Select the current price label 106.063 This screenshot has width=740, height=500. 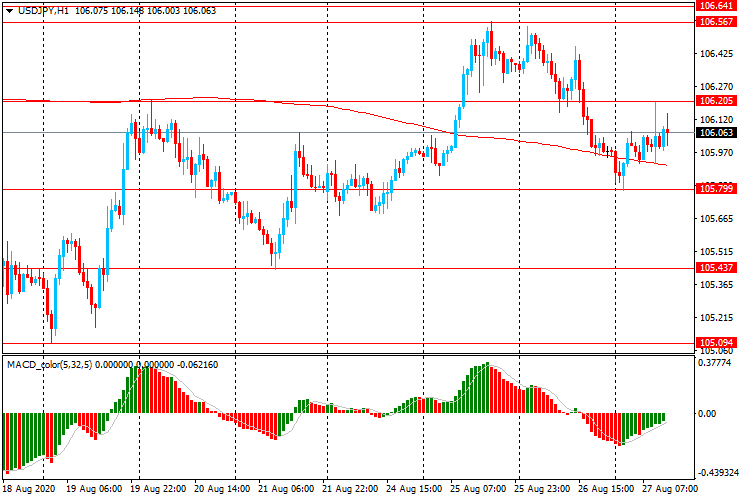pos(716,133)
